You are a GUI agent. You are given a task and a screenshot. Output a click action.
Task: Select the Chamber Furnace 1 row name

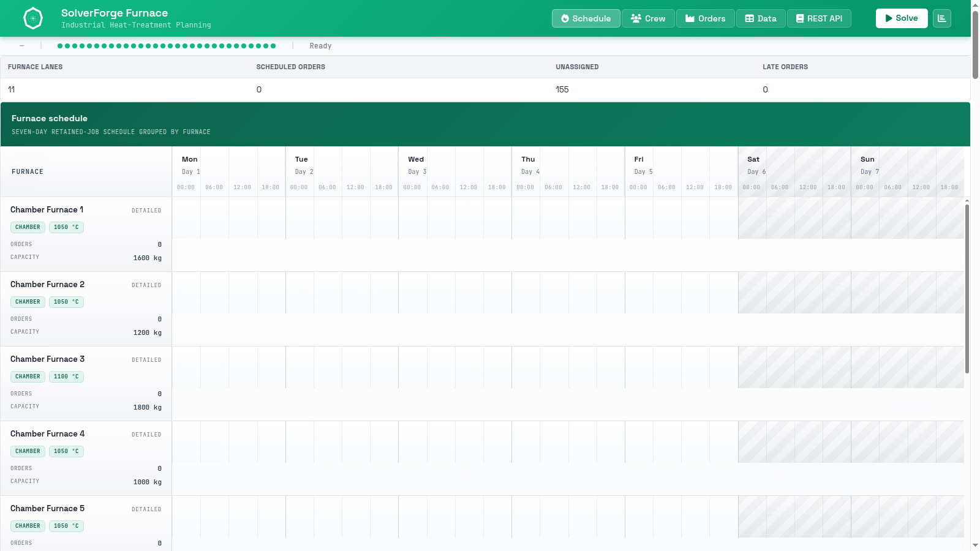(47, 209)
